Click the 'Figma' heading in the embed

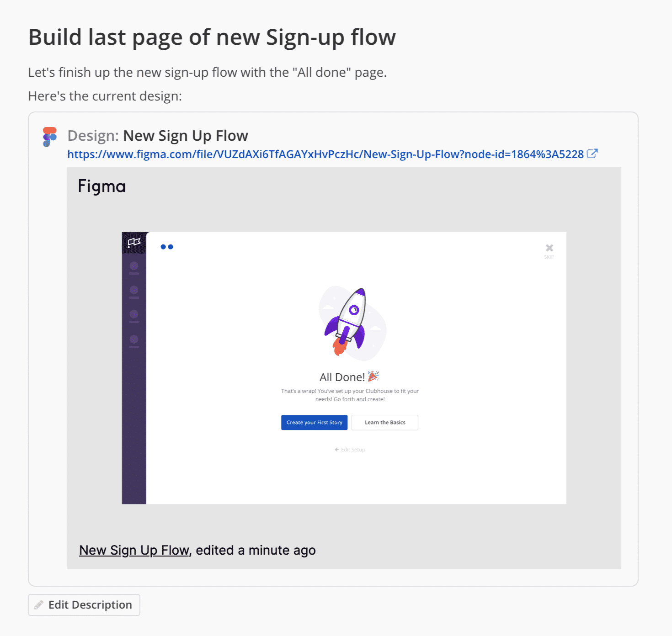tap(101, 186)
